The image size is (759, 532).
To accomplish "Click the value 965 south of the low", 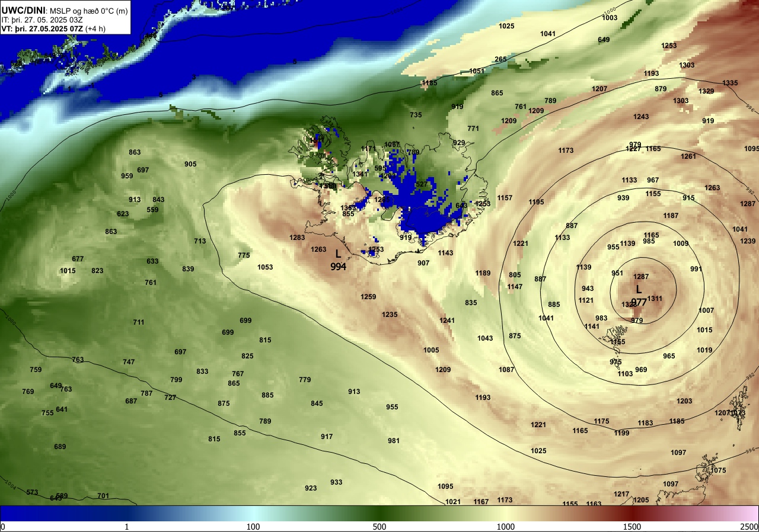I will [669, 356].
